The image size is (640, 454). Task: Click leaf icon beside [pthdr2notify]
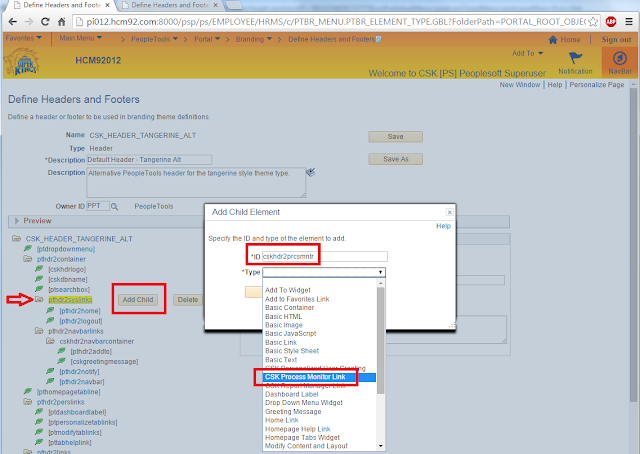coord(50,371)
